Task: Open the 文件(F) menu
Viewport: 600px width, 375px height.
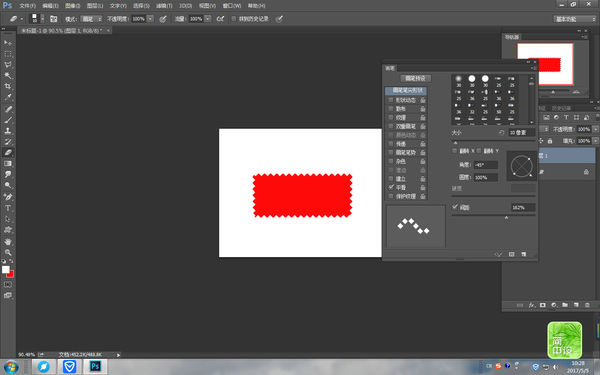Action: tap(27, 6)
